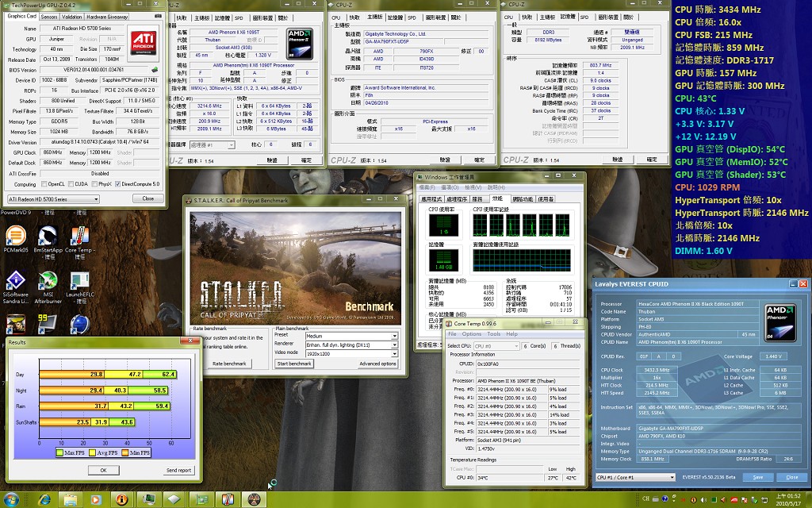Viewport: 812px width, 508px height.
Task: Open the Windows Start orb
Action: point(10,500)
